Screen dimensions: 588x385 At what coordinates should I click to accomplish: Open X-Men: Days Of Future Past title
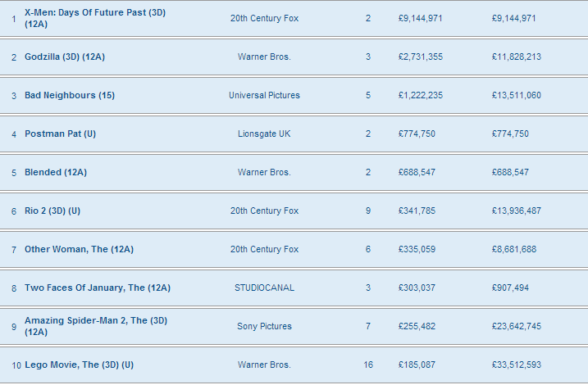(x=95, y=18)
